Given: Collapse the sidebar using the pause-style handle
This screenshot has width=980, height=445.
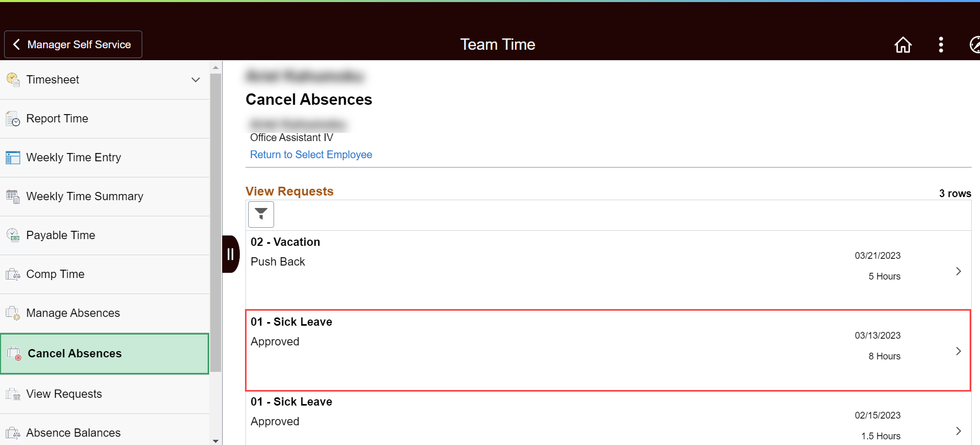Looking at the screenshot, I should [x=230, y=254].
